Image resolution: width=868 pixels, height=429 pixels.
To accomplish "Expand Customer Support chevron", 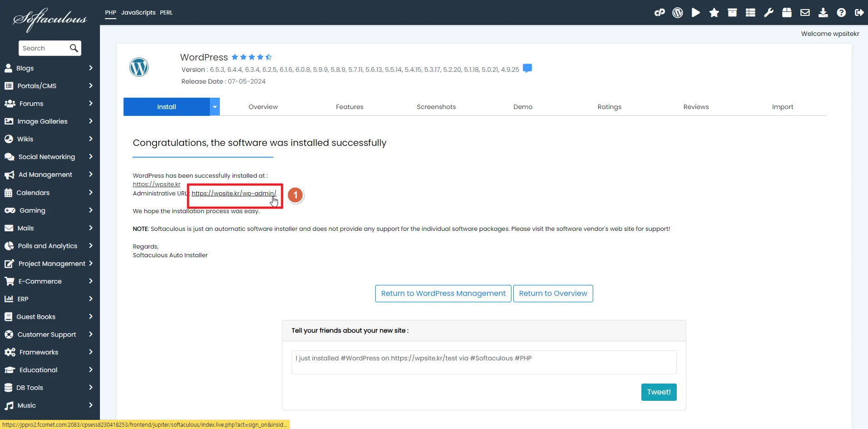I will (x=91, y=334).
